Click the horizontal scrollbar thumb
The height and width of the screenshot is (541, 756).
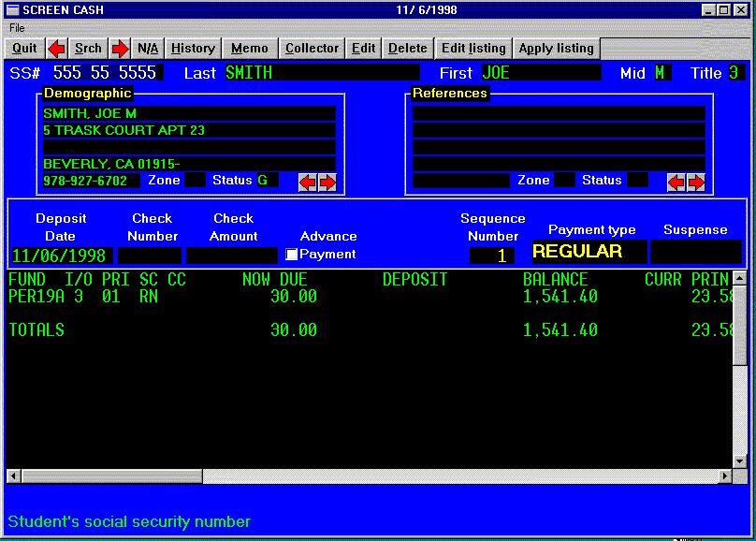112,476
